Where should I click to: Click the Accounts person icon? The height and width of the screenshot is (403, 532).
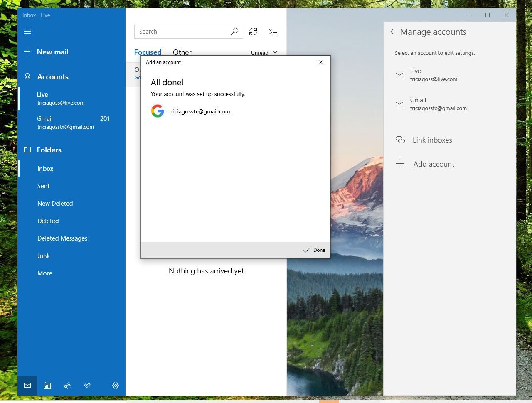(x=27, y=76)
